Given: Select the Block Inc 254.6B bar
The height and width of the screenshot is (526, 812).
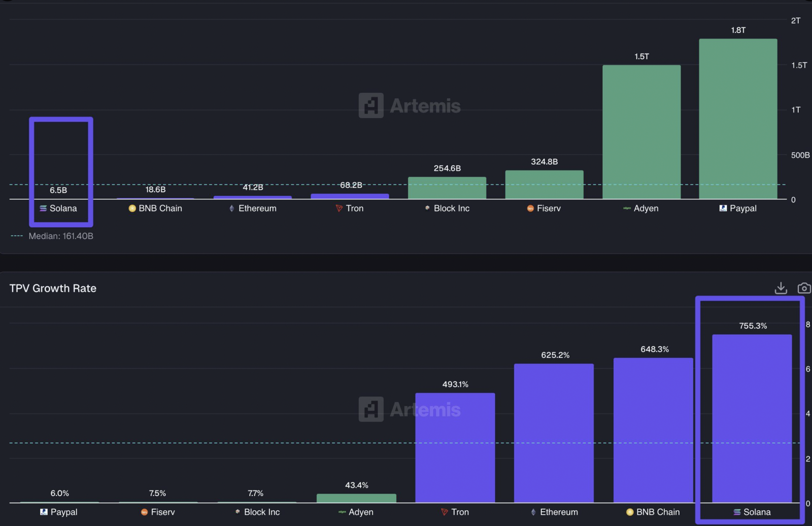Looking at the screenshot, I should pyautogui.click(x=447, y=188).
